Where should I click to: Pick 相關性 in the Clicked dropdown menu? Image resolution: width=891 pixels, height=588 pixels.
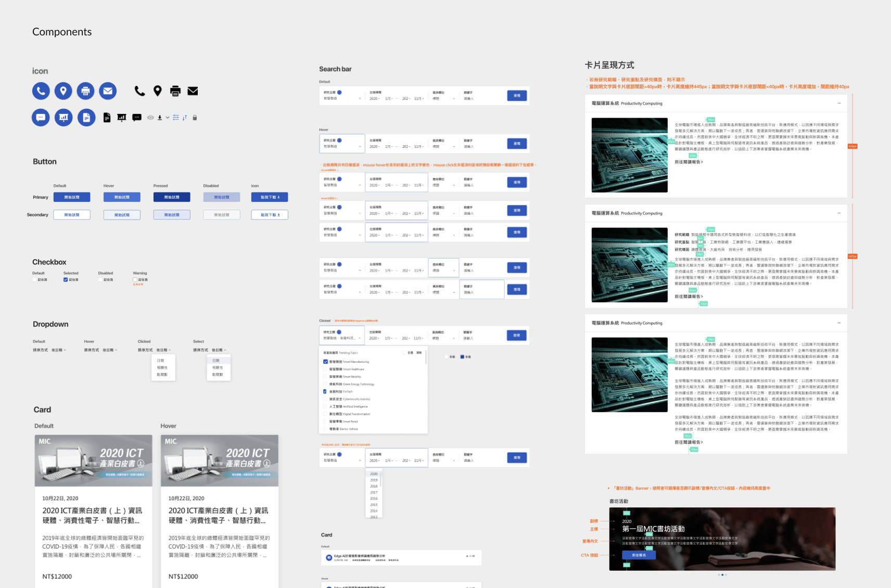pos(162,367)
